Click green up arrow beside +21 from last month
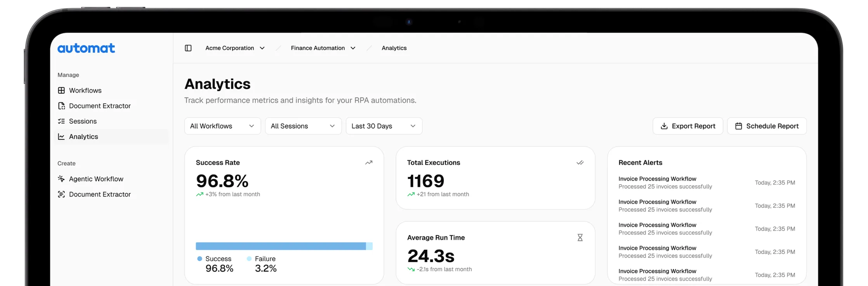Viewport: 868px width, 286px height. click(411, 194)
